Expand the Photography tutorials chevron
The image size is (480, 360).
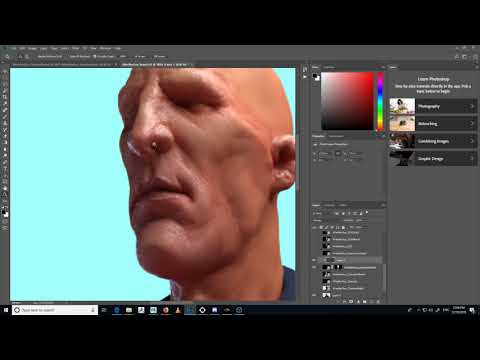472,106
